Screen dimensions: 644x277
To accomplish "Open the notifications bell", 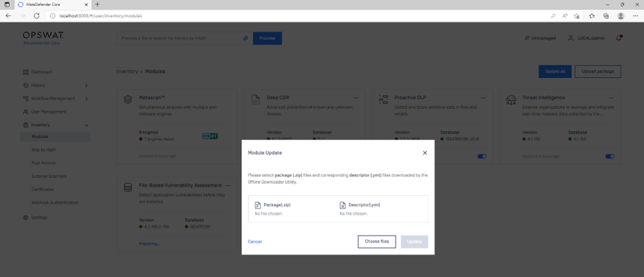I will click(618, 38).
